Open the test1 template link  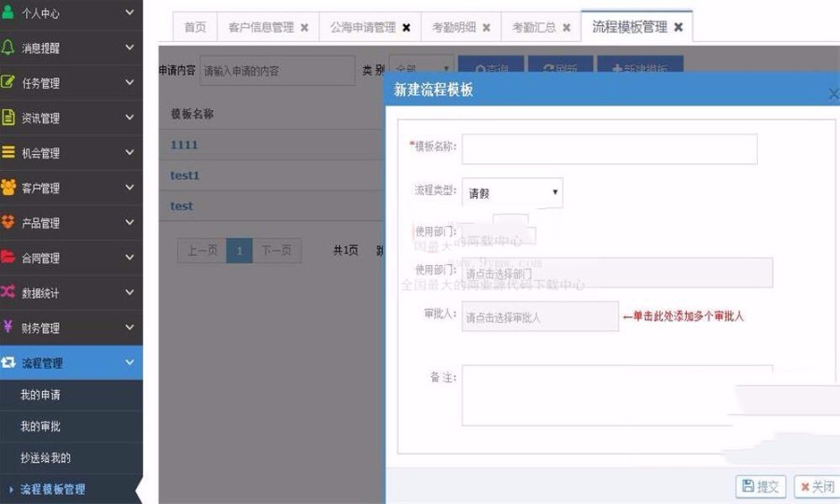click(185, 175)
